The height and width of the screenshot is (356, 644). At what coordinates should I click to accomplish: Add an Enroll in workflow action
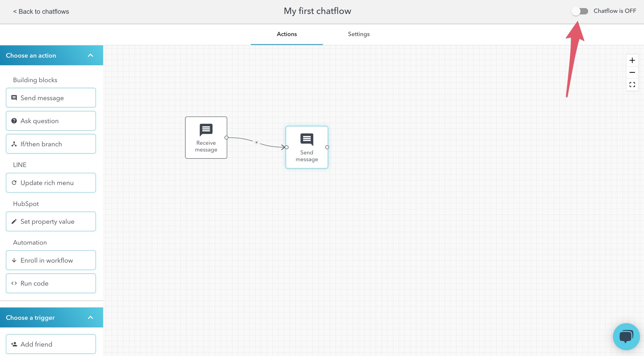coord(51,260)
